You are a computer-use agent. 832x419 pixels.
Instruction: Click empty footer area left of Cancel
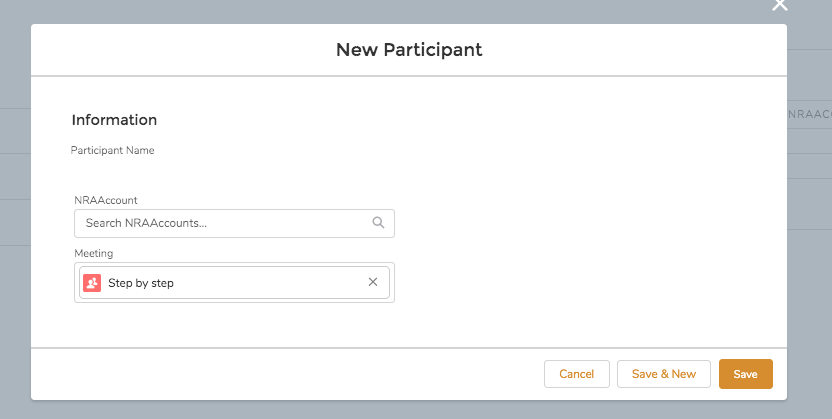(300, 374)
